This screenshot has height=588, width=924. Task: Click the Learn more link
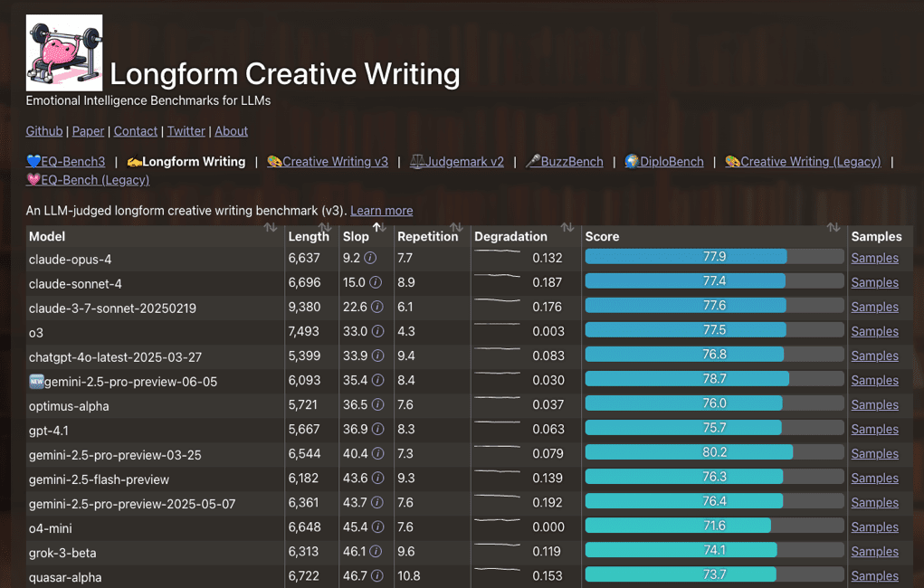click(x=381, y=211)
